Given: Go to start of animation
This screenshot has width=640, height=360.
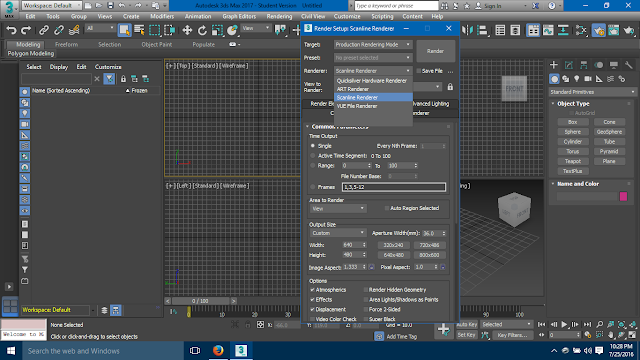Looking at the screenshot, I should [x=542, y=324].
